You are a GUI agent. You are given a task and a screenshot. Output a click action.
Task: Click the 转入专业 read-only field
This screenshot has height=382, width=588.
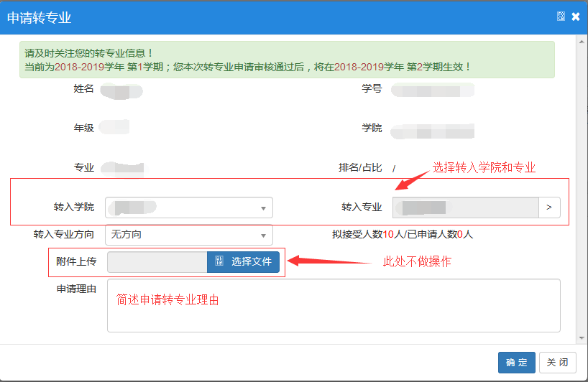[x=465, y=208]
